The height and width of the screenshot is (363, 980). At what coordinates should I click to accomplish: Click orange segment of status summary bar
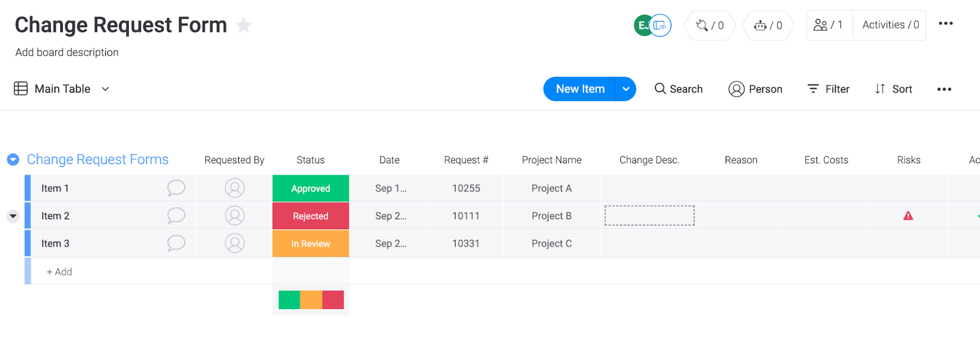coord(311,300)
